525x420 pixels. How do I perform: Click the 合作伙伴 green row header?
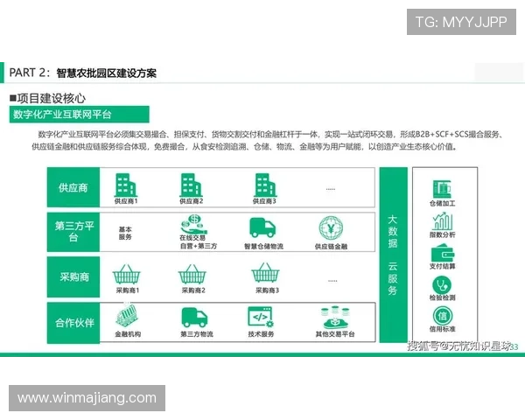click(73, 323)
